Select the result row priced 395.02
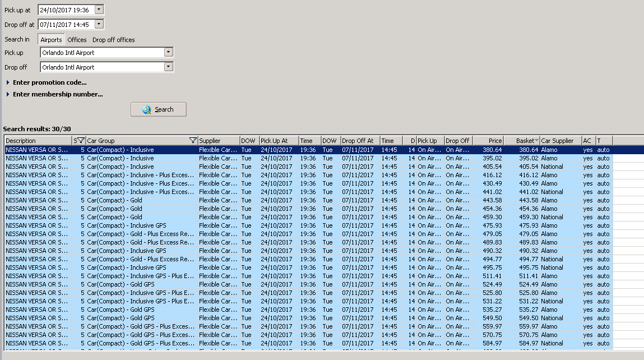Screen dimensions: 644x360 coord(308,158)
